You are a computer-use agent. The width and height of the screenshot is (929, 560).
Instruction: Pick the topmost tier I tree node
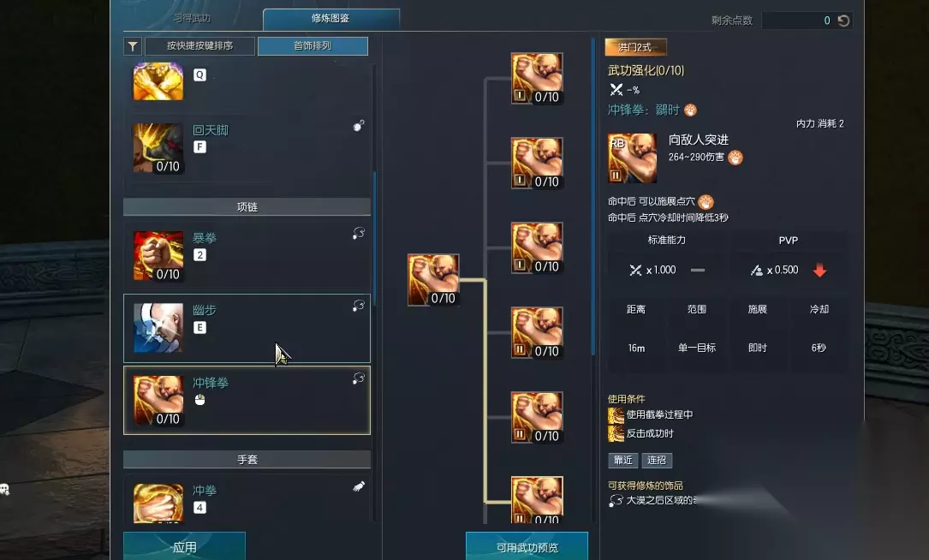[537, 78]
